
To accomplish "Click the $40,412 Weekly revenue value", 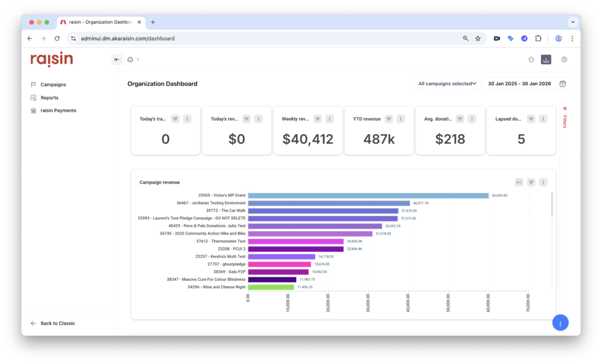I will coord(308,139).
